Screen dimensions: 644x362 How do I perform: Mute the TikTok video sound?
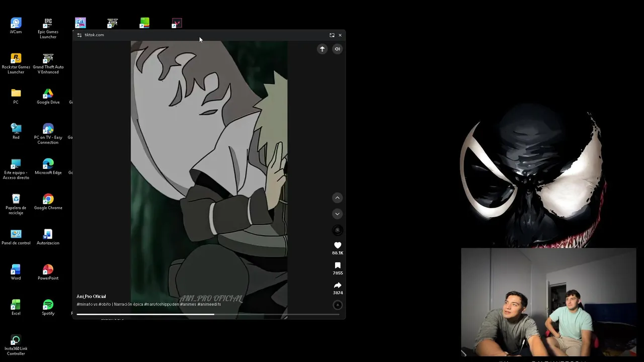coord(337,49)
